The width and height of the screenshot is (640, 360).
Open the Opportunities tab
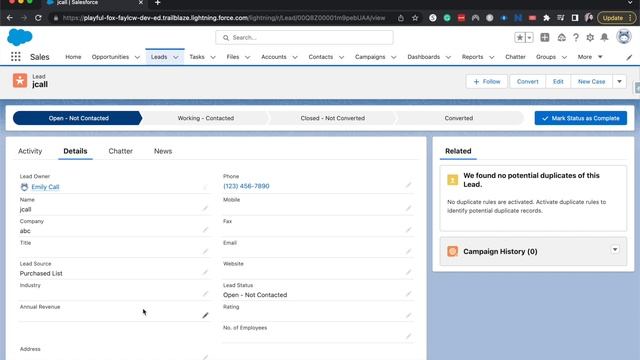click(110, 57)
